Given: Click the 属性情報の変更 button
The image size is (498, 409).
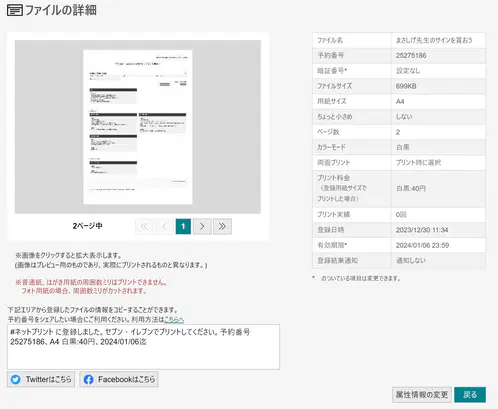Looking at the screenshot, I should pyautogui.click(x=422, y=395).
